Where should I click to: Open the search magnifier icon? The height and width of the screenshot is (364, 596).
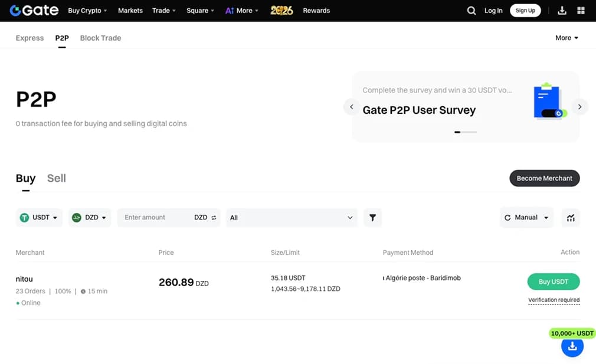point(471,11)
